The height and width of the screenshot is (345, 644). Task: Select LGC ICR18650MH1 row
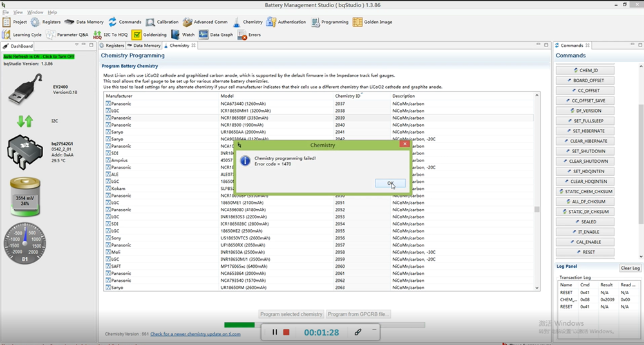click(x=319, y=111)
